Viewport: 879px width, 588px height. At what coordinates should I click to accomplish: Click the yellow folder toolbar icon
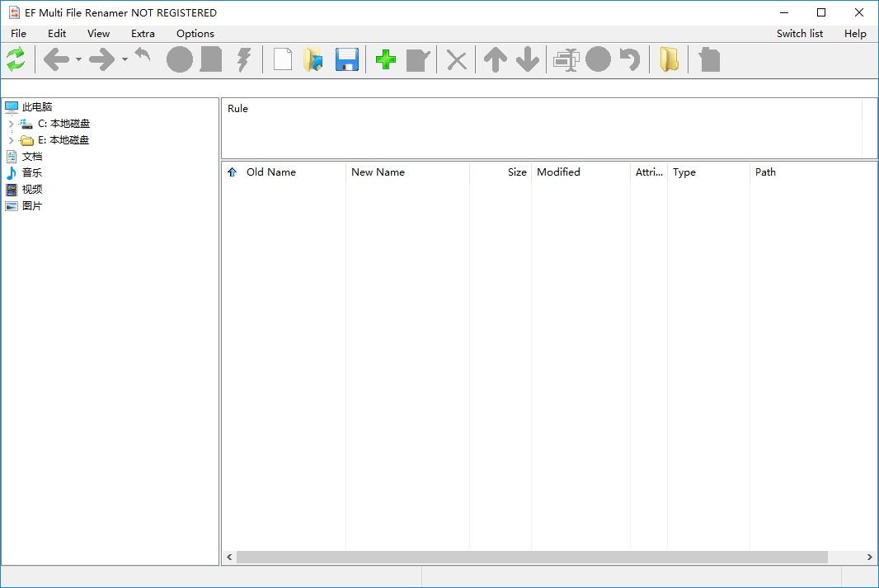click(670, 59)
